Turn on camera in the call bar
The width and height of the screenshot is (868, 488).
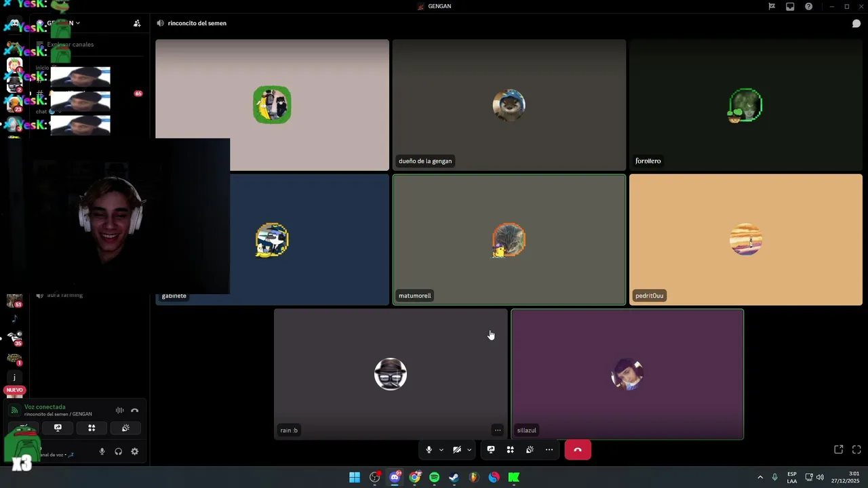pos(457,449)
